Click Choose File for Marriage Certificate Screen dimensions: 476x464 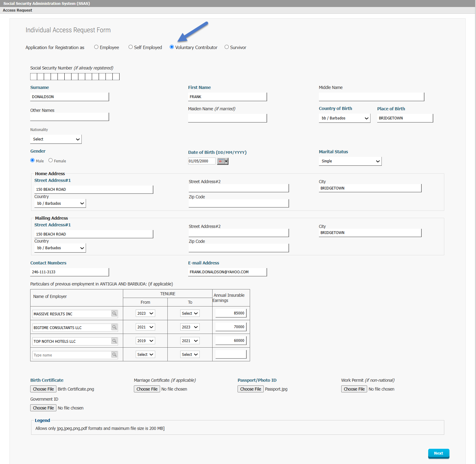[x=147, y=389]
